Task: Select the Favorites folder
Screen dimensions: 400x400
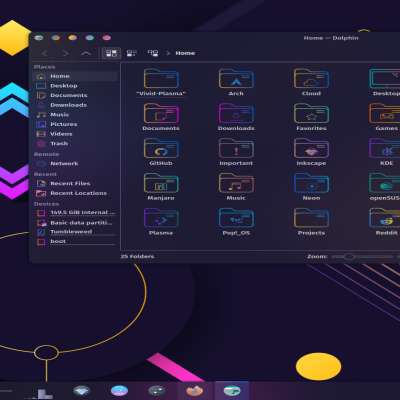Action: tap(311, 117)
